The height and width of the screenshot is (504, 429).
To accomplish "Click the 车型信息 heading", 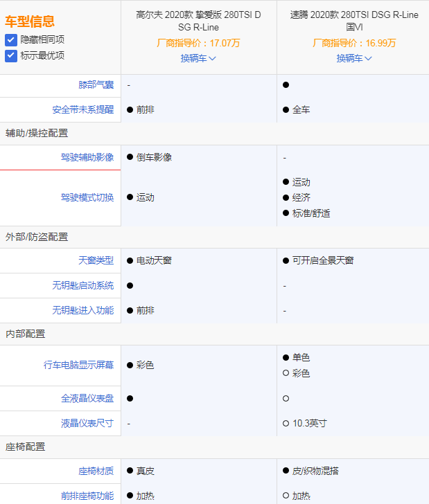I will (30, 21).
